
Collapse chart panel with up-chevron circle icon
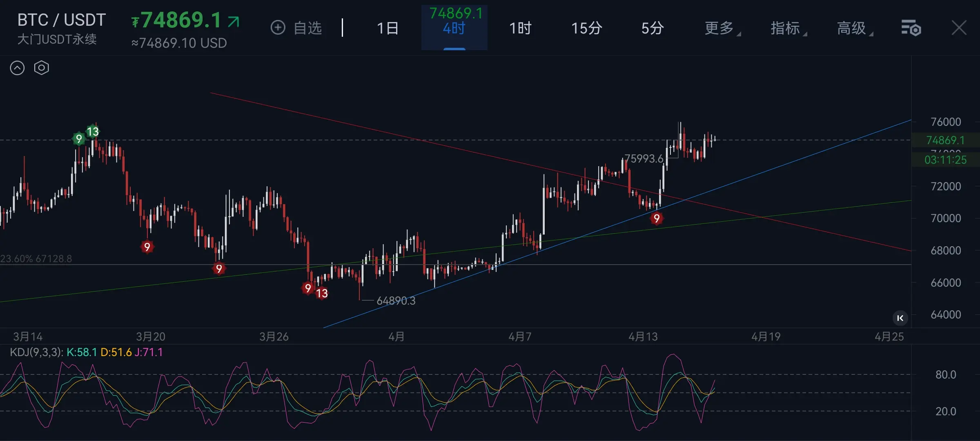click(17, 68)
